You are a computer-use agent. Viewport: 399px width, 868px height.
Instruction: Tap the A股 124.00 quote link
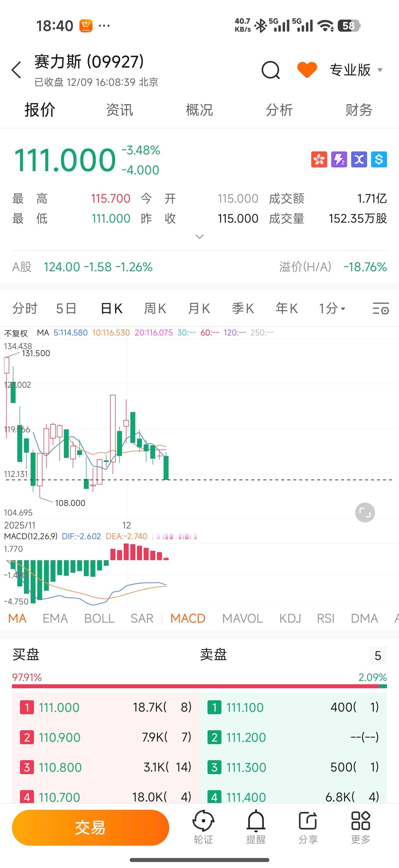(82, 267)
